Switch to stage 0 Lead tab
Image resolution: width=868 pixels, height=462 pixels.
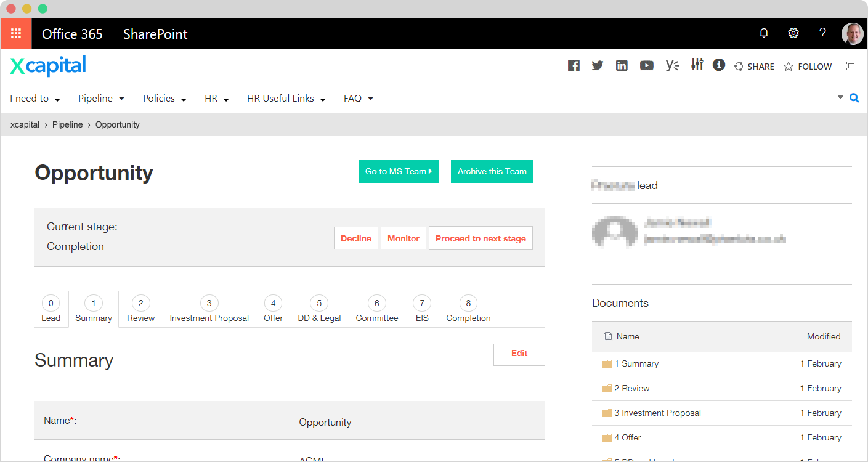tap(51, 309)
